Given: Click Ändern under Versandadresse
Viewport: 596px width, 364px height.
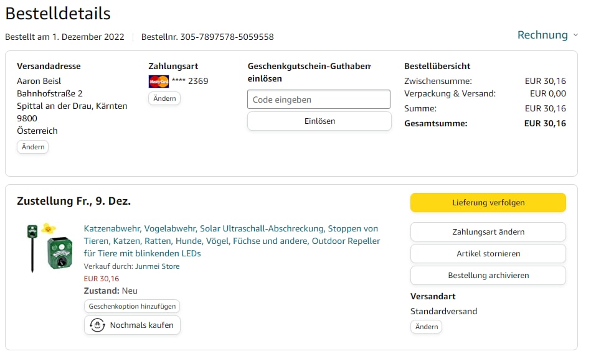Looking at the screenshot, I should tap(32, 147).
